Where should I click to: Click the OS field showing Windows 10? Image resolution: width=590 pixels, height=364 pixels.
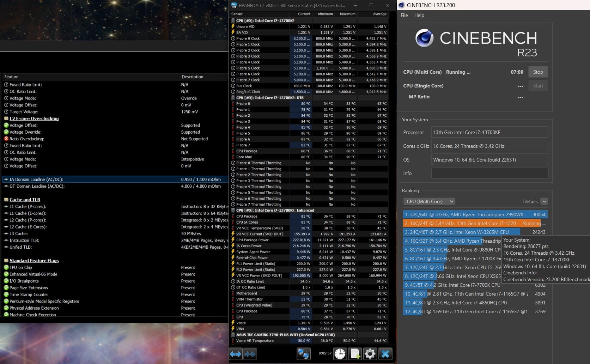(x=489, y=160)
